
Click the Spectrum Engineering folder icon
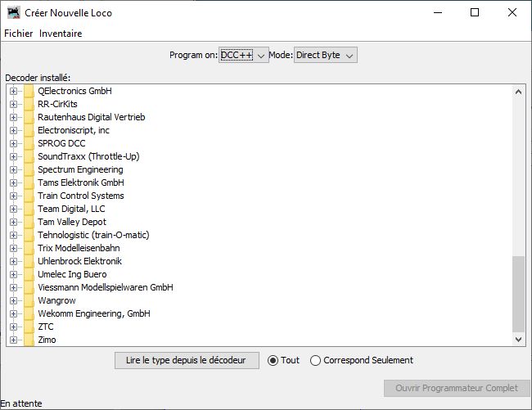coord(29,169)
